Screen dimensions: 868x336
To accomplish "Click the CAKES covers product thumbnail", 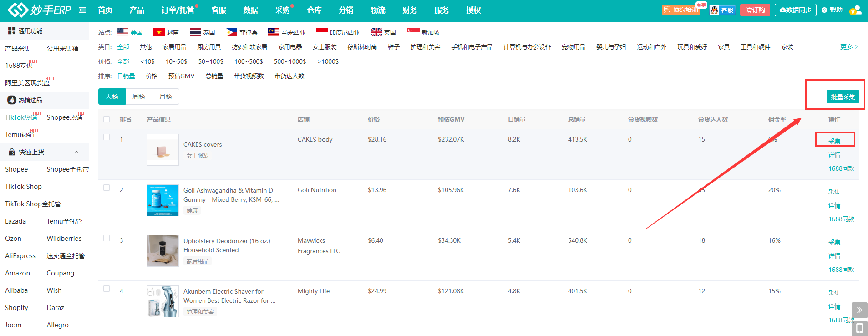I will (163, 150).
